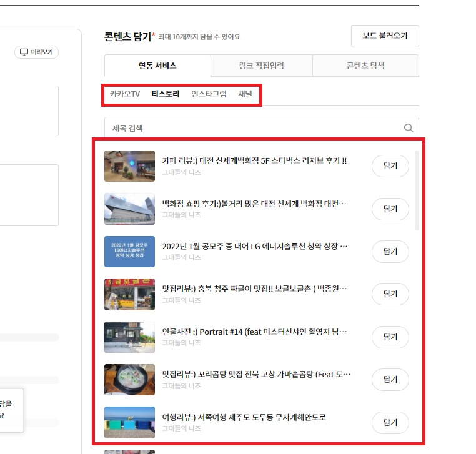Open thumbnail of 인물사진 Portrait #14 post
The width and height of the screenshot is (476, 454).
(x=130, y=337)
